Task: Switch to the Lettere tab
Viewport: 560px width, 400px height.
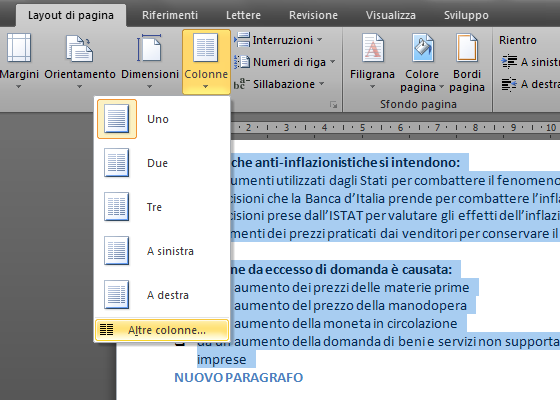Action: coord(243,15)
